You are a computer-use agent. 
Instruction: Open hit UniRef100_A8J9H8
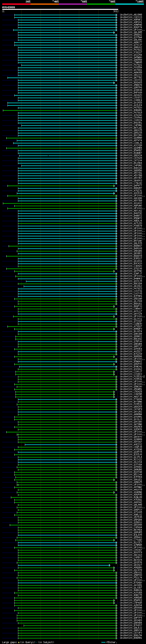131,15
